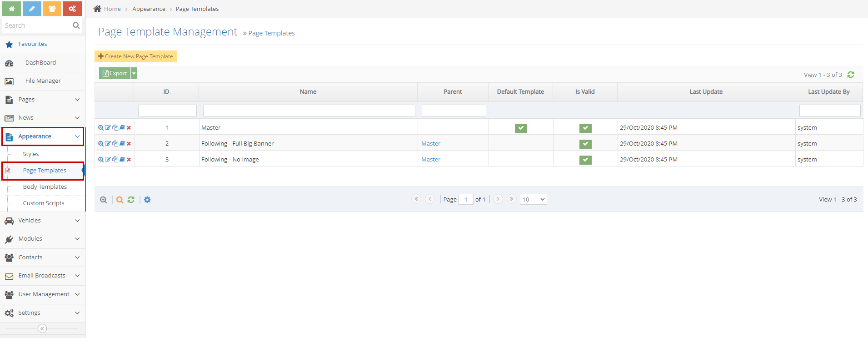
Task: Click the edit pencil icon for row 2
Action: pyautogui.click(x=108, y=144)
